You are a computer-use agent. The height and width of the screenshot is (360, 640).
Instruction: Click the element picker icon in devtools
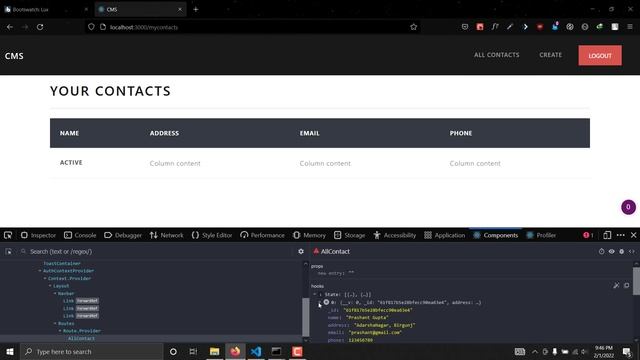[x=8, y=235]
